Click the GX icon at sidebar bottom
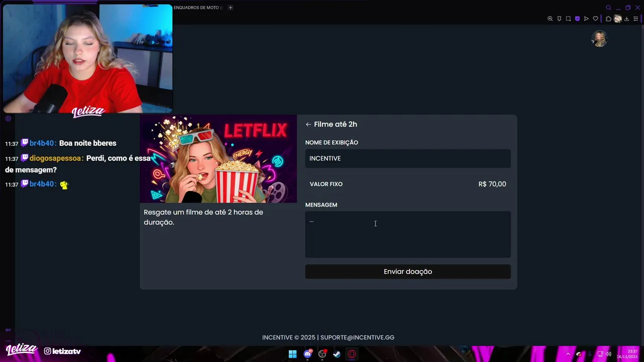Screen dimensions: 644x362 (8, 330)
